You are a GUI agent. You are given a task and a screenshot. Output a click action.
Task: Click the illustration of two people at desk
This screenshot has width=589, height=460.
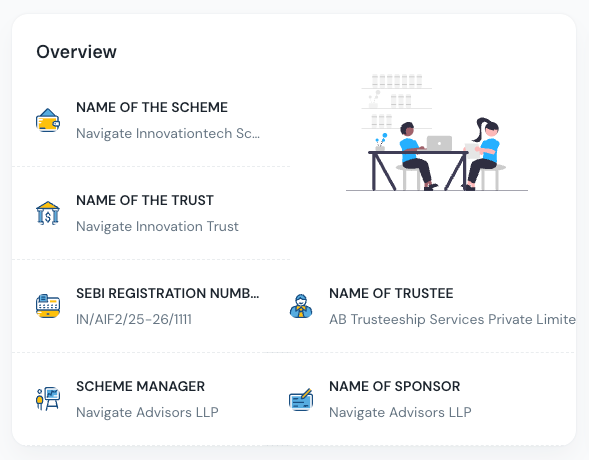point(437,133)
